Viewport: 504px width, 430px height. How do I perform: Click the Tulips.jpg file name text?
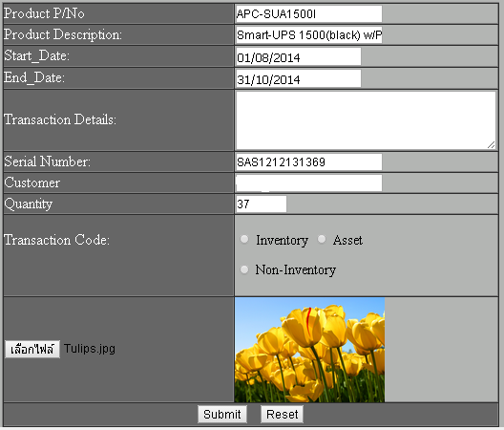pos(90,349)
